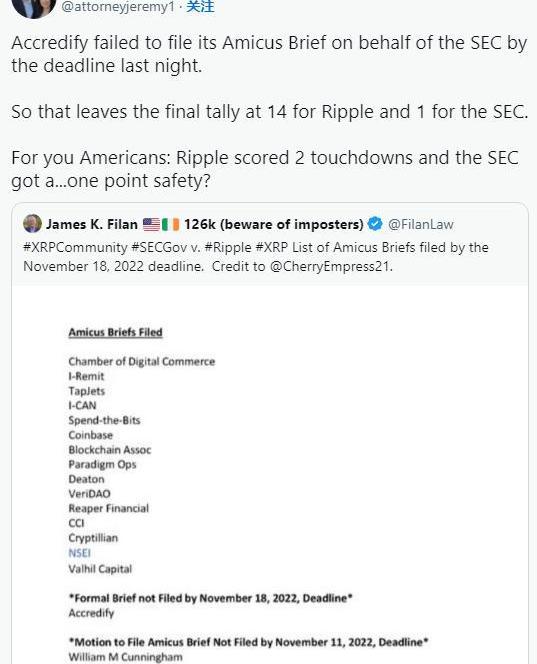Click the Irish flag emoji icon

(x=171, y=224)
